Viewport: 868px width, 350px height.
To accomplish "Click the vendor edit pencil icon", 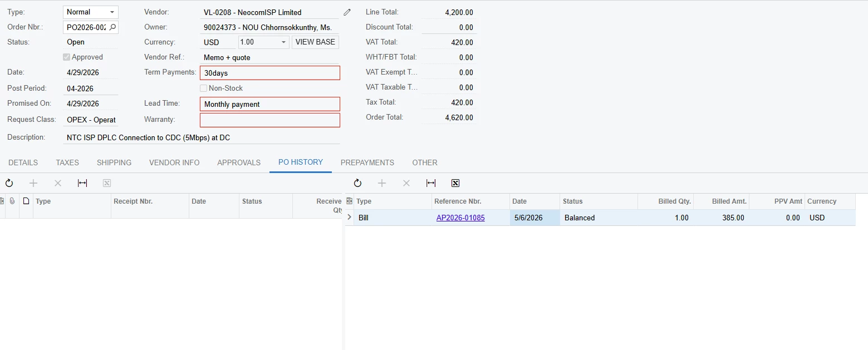I will point(347,12).
